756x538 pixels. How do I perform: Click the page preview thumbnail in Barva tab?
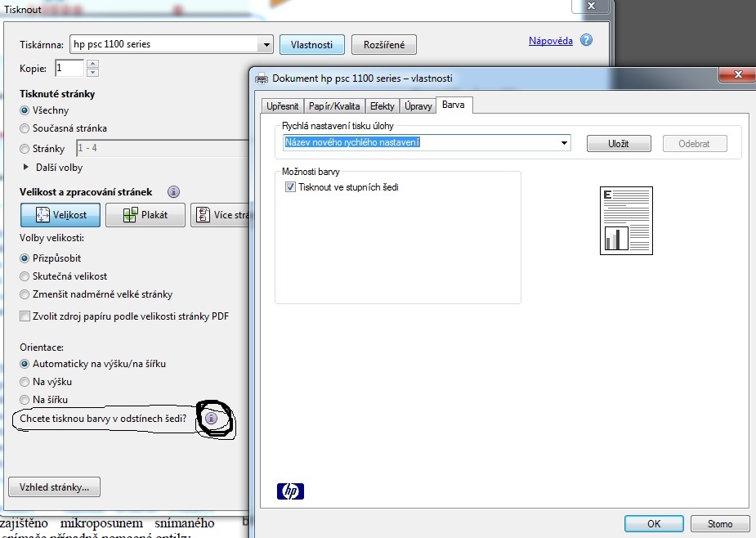pyautogui.click(x=626, y=221)
